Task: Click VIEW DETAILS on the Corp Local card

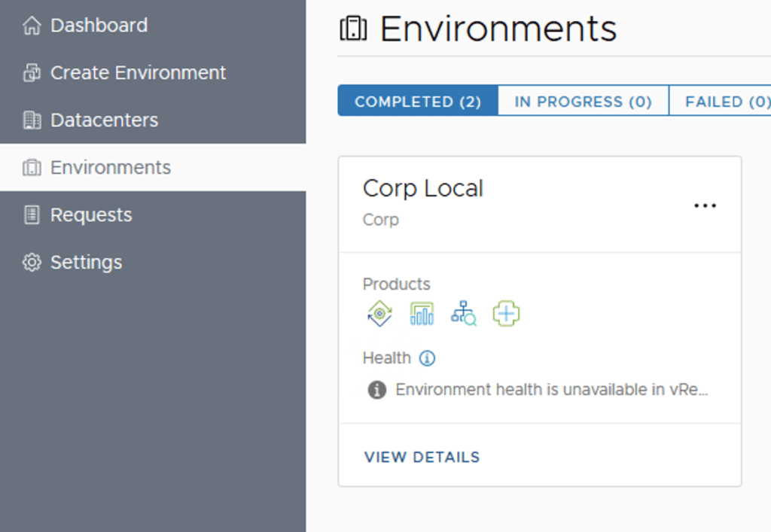Action: 422,457
